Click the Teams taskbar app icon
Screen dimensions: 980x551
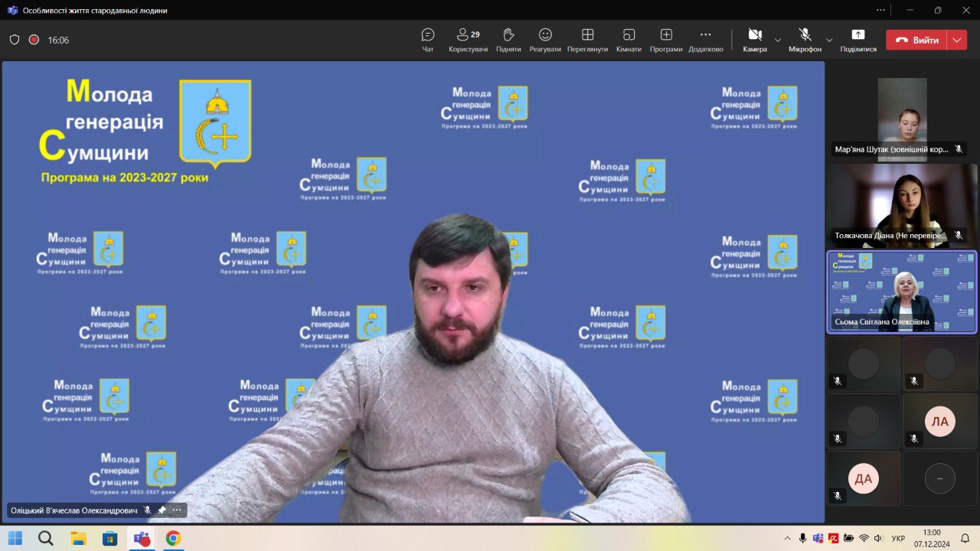click(x=142, y=538)
